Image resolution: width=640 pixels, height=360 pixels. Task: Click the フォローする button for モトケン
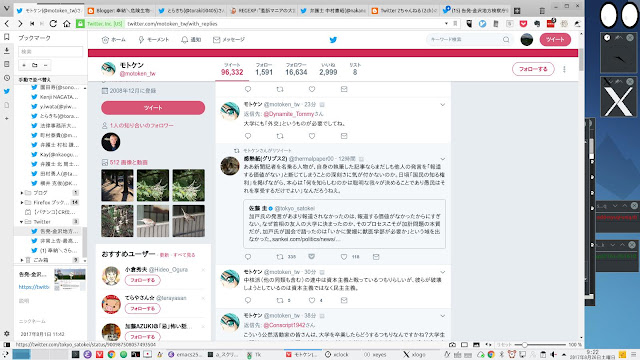533,69
